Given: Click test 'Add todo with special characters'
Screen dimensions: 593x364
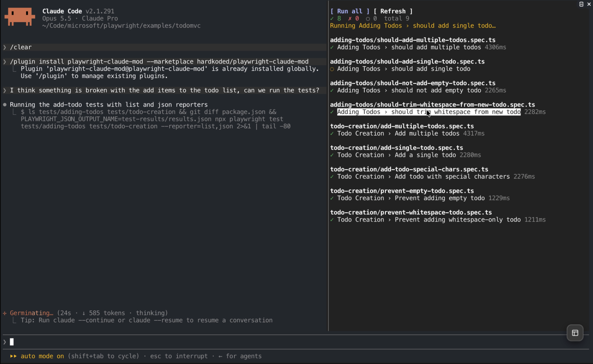Looking at the screenshot, I should click(423, 177).
